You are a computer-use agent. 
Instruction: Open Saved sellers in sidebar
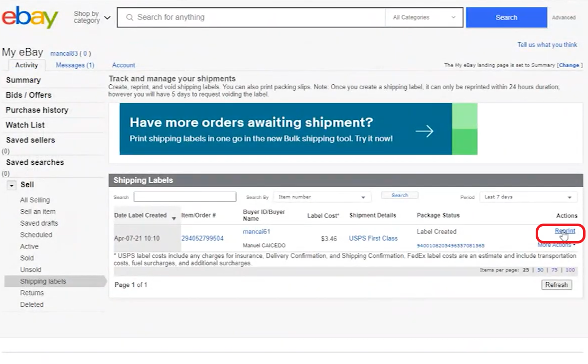(30, 140)
